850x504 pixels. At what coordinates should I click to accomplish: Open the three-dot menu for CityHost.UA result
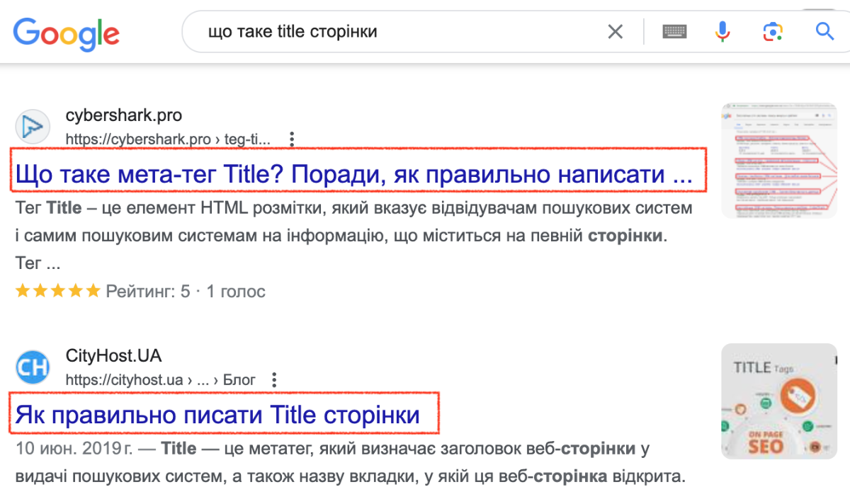pos(273,379)
